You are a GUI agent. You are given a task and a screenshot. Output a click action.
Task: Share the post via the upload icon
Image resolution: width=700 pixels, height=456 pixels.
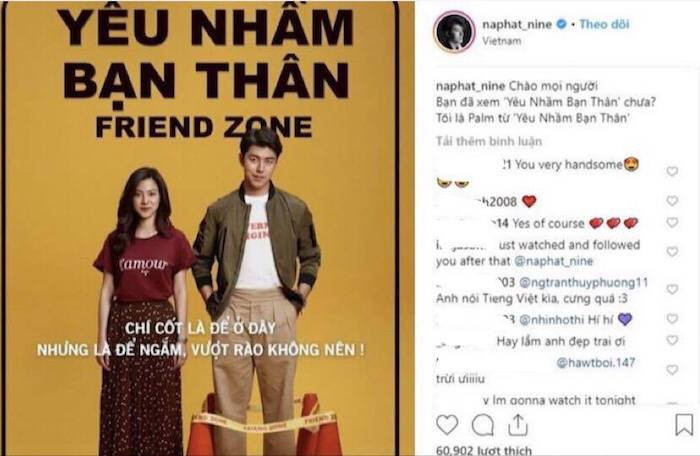(518, 424)
